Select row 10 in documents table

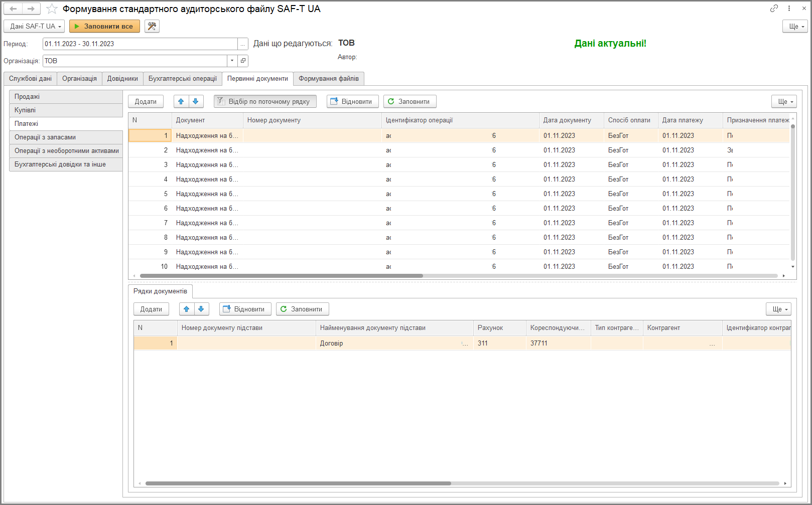pyautogui.click(x=459, y=267)
